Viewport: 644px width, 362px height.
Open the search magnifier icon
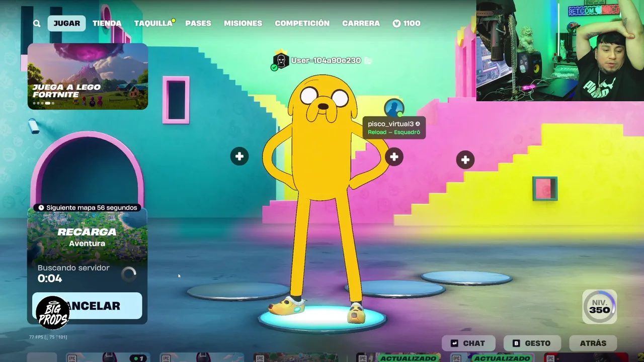click(x=37, y=24)
